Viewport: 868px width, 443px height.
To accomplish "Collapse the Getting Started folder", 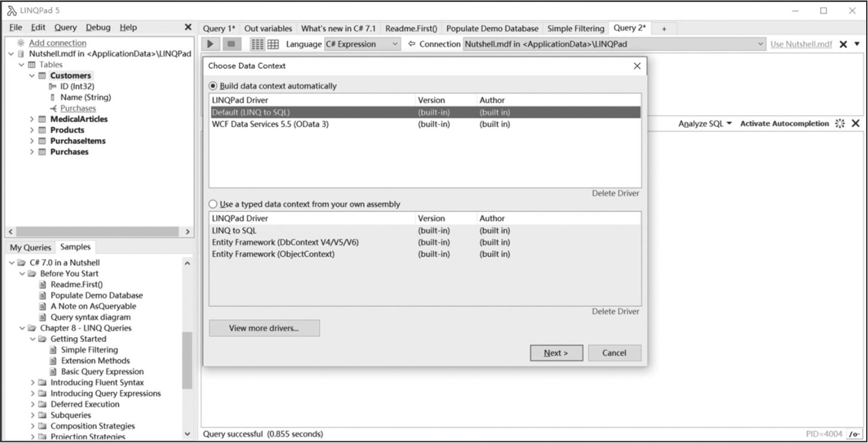I will (32, 339).
